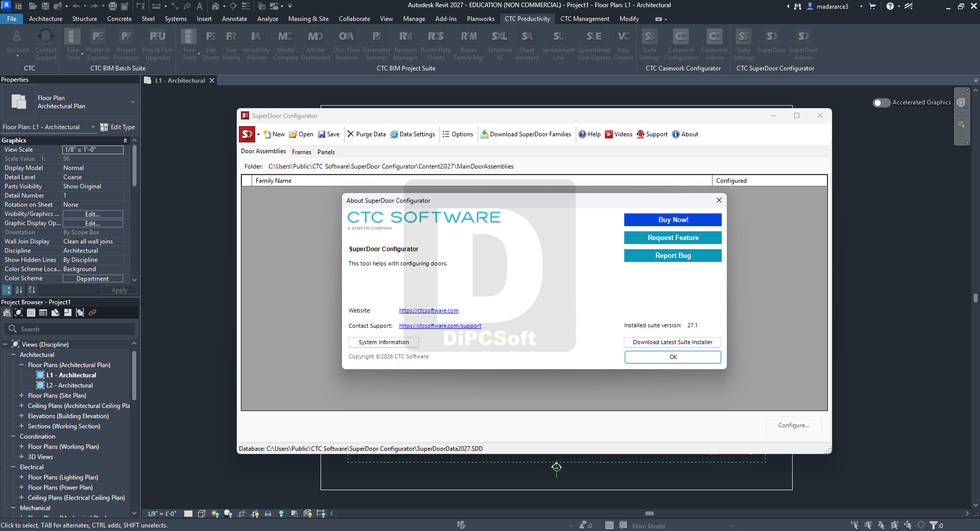Click the Request Feature button

[673, 238]
